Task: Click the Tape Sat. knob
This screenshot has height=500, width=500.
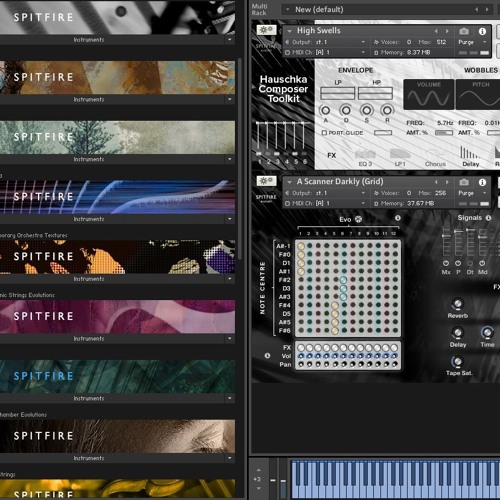Action: [457, 361]
